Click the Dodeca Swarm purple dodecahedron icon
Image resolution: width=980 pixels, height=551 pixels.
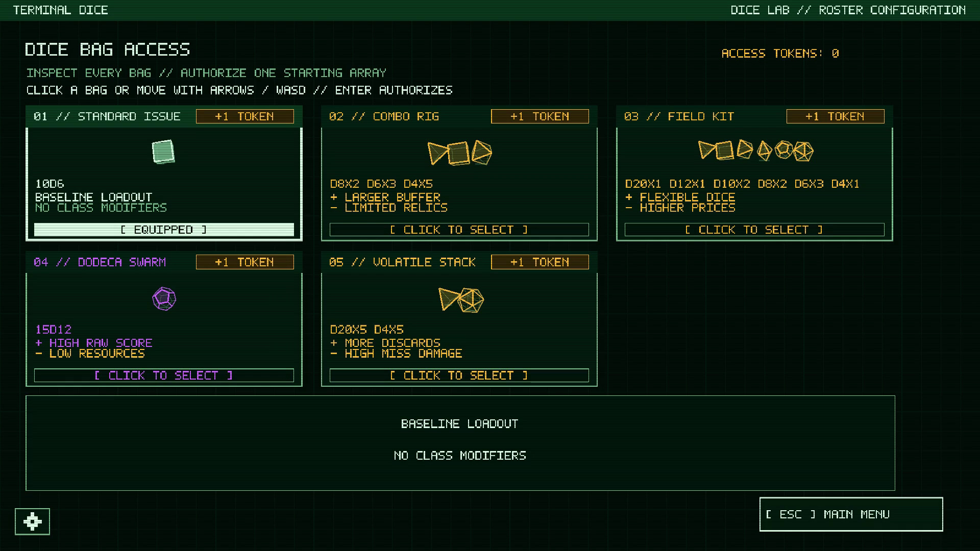pyautogui.click(x=164, y=298)
